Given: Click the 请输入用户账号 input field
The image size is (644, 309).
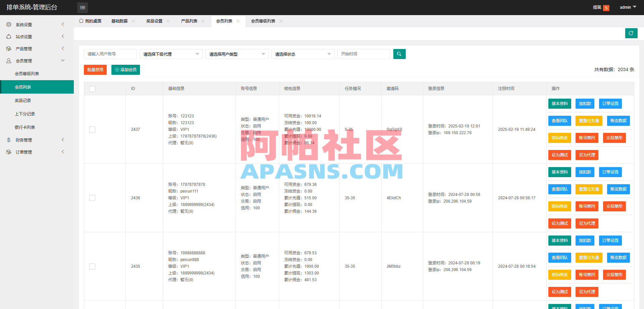Looking at the screenshot, I should [110, 54].
